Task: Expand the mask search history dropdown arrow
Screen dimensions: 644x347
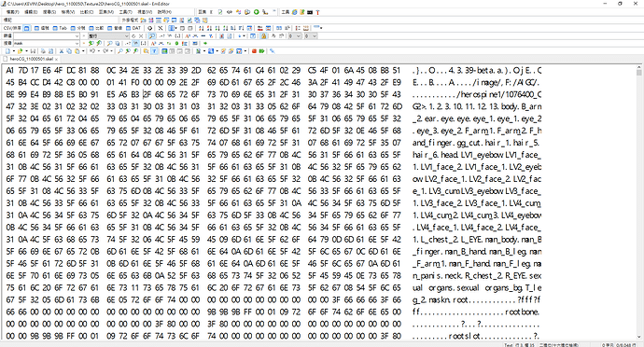Action: [77, 43]
